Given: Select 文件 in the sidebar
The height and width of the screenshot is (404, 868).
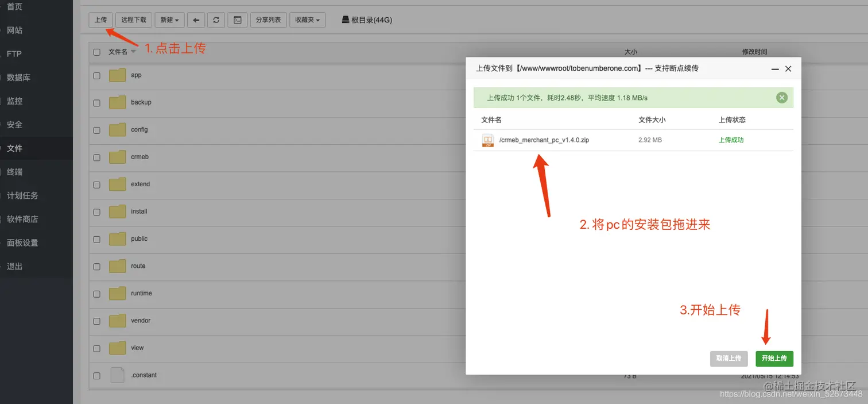Looking at the screenshot, I should coord(15,148).
